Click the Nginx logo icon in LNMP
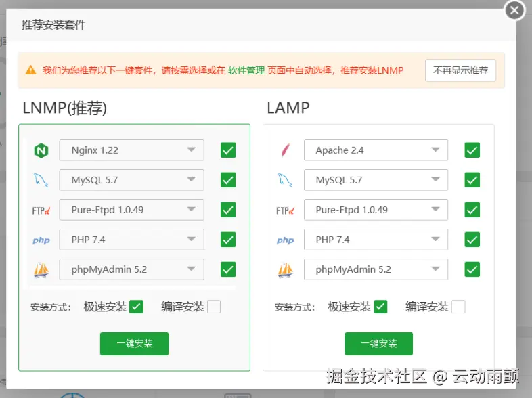 [x=41, y=150]
